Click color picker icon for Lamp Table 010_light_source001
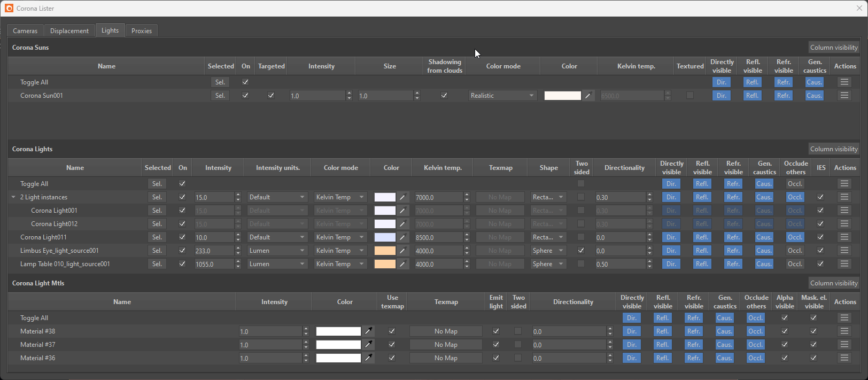 click(x=402, y=264)
